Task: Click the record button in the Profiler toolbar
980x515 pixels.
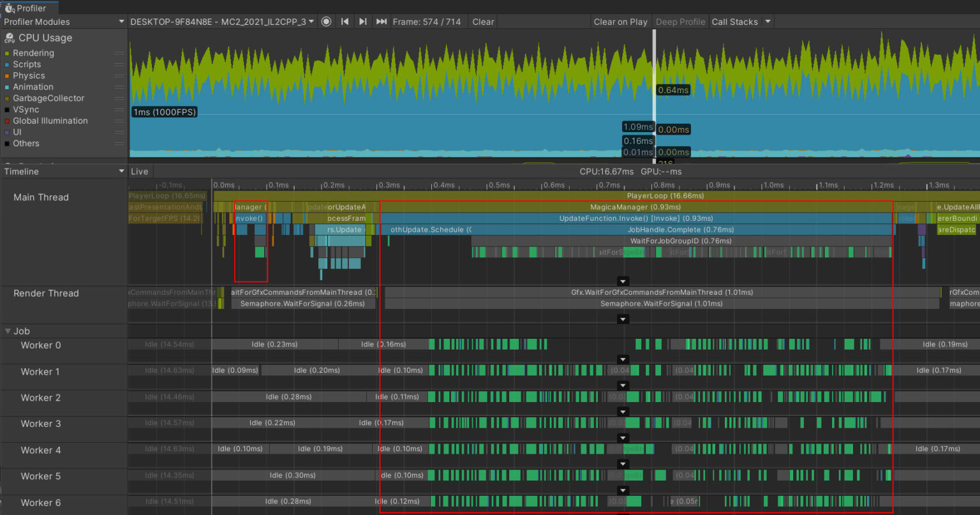Action: 326,22
